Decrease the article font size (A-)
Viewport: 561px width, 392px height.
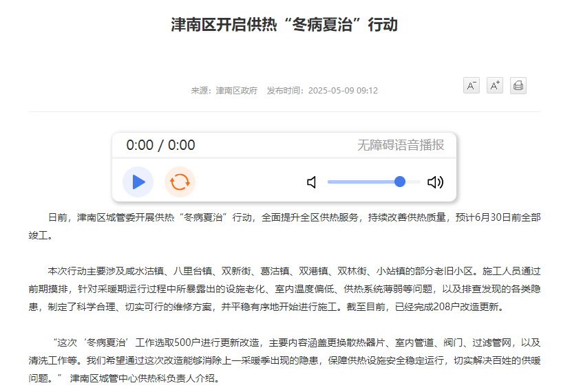pyautogui.click(x=472, y=85)
